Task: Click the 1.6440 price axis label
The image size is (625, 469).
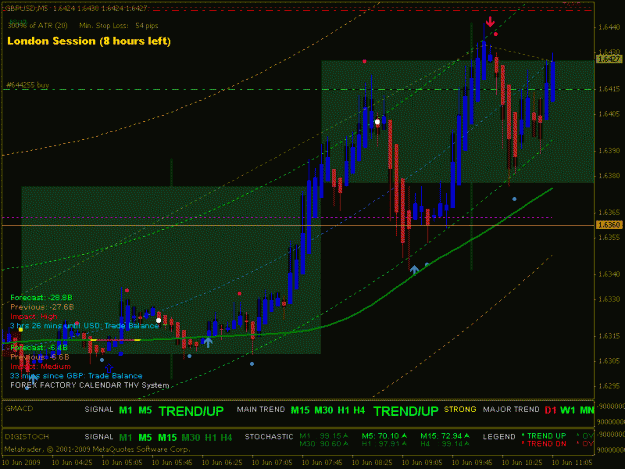Action: 609,27
